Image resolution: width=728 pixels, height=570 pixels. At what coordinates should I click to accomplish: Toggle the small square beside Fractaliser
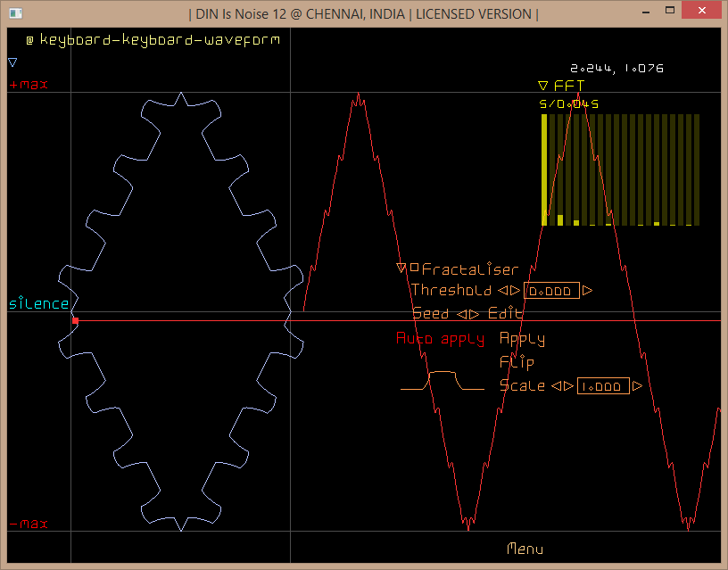tap(414, 268)
